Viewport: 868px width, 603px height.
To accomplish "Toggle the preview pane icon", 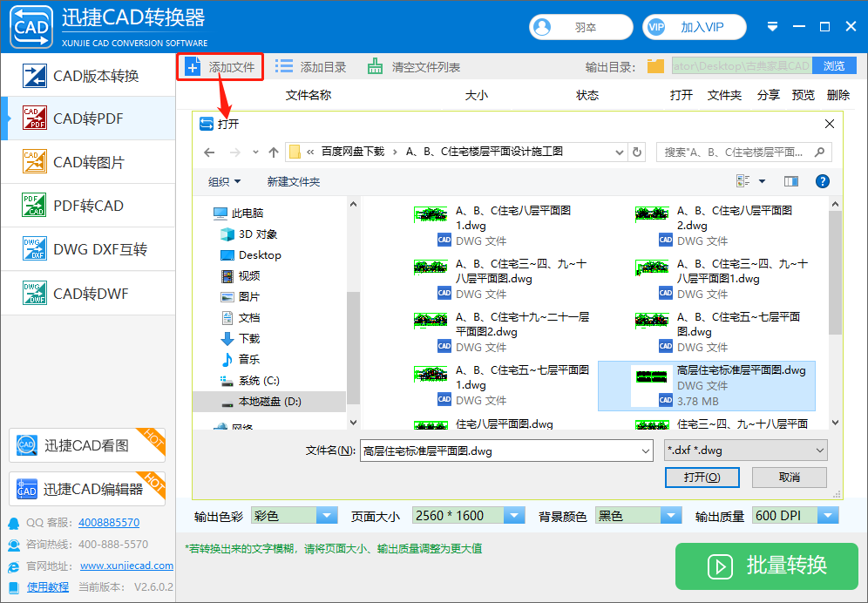I will 791,181.
